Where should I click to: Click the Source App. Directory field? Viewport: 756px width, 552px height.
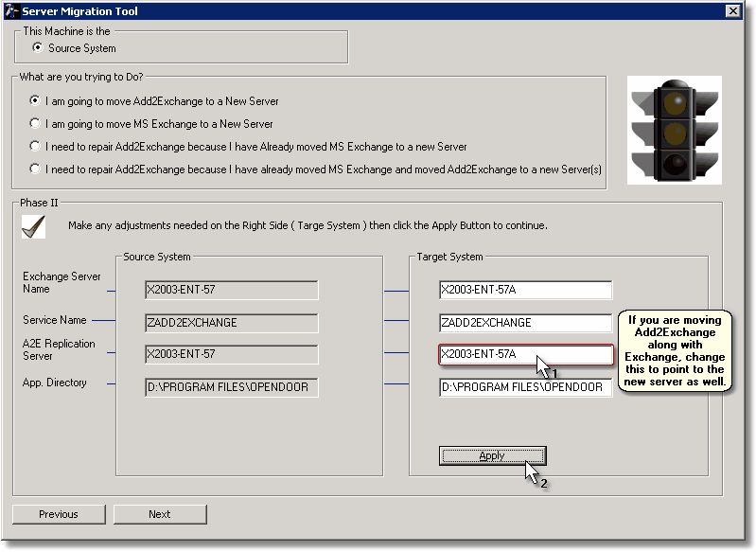coord(232,387)
